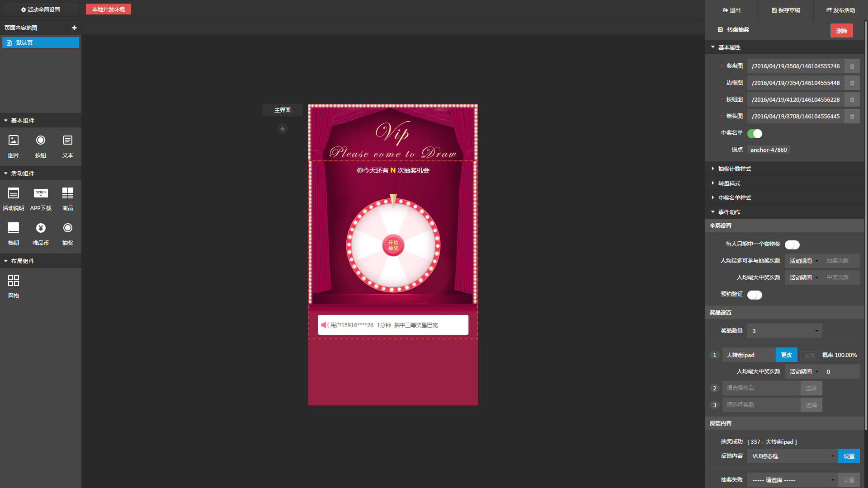Click the red 删除 button
Screen dimensions: 868x488
[x=841, y=31]
